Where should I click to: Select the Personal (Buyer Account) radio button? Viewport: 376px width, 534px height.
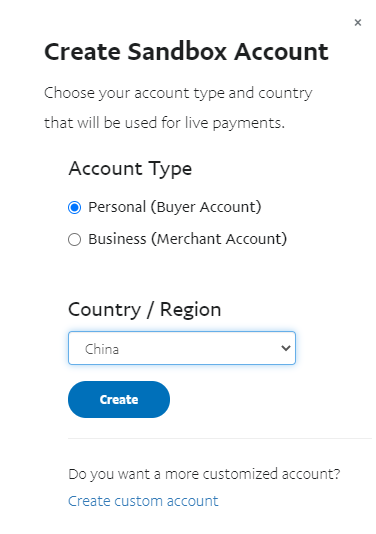(x=75, y=207)
